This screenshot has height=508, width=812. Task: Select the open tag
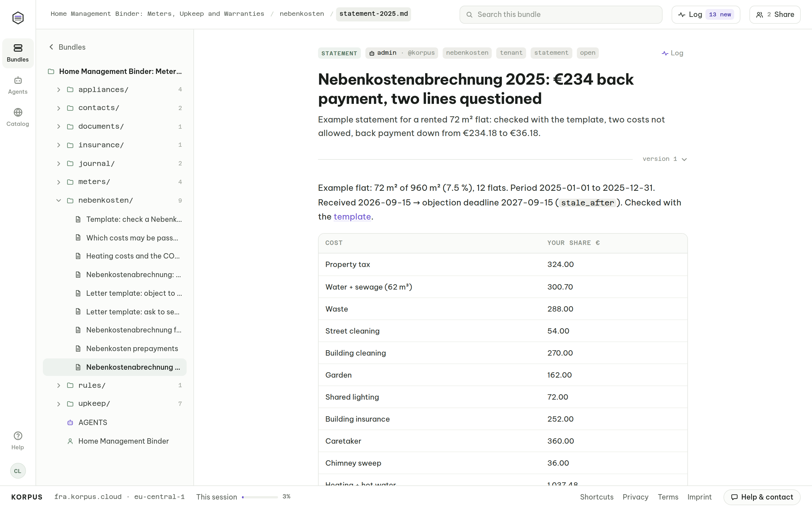point(588,53)
